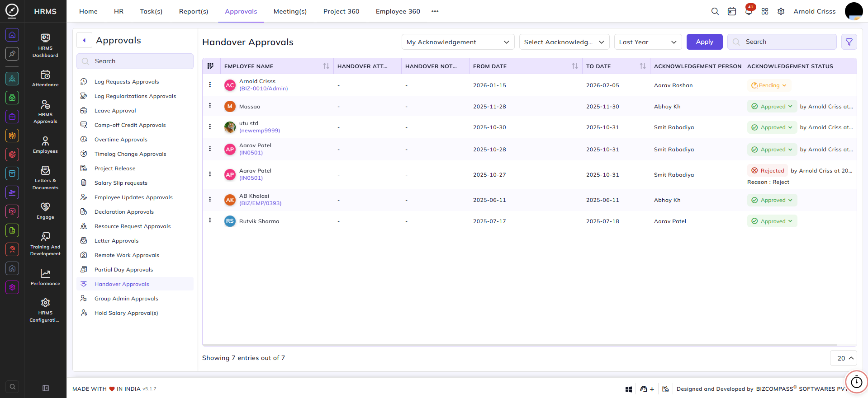Switch to the Employee 360 tab
868x398 pixels.
[398, 11]
